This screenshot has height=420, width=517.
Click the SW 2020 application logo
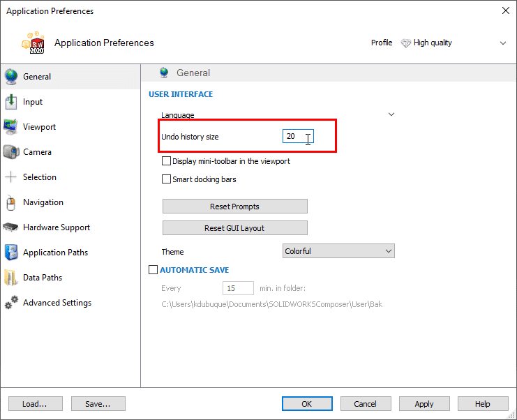[33, 43]
